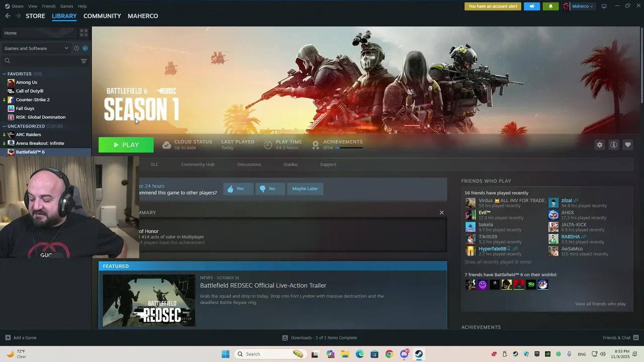Viewport: 644px width, 362px height.
Task: Open the Guides tab
Action: pos(290,164)
